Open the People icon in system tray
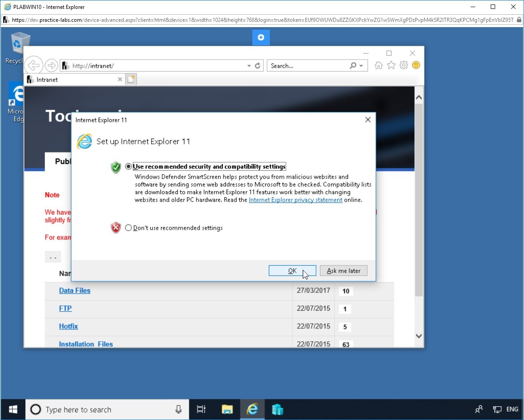The height and width of the screenshot is (420, 524). coord(479,409)
